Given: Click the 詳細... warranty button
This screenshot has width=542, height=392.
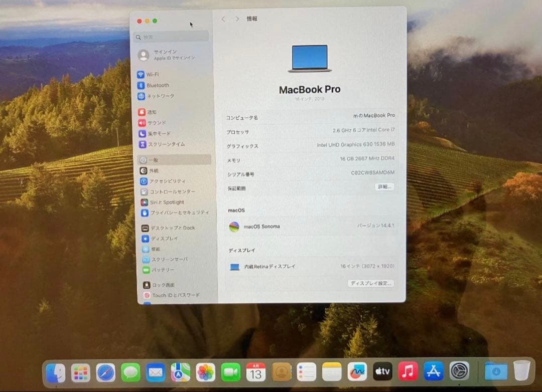Looking at the screenshot, I should click(x=384, y=187).
